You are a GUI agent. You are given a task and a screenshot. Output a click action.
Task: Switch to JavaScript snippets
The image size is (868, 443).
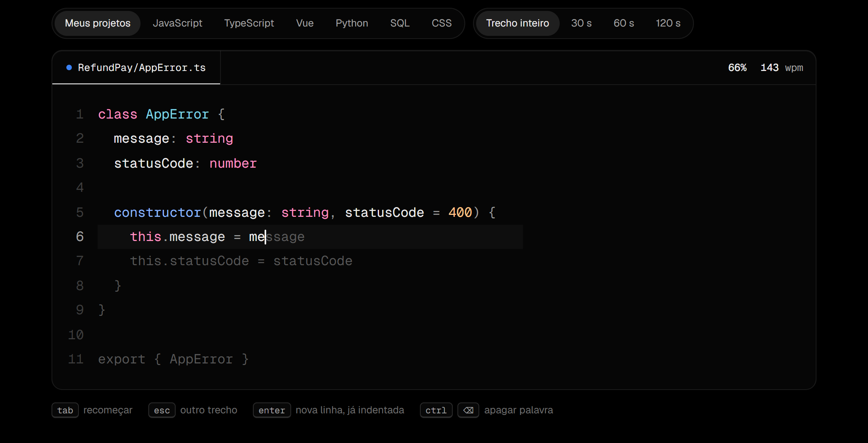tap(178, 23)
